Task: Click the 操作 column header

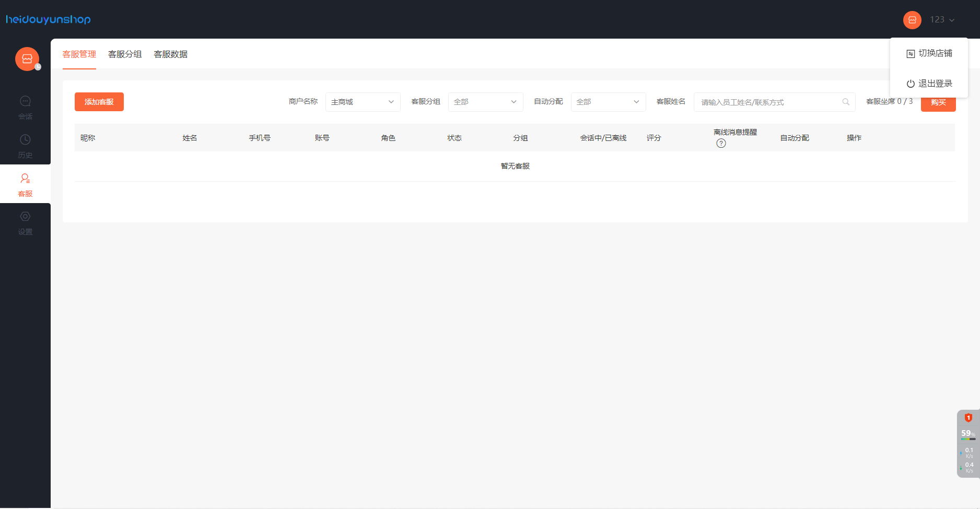Action: [x=854, y=138]
